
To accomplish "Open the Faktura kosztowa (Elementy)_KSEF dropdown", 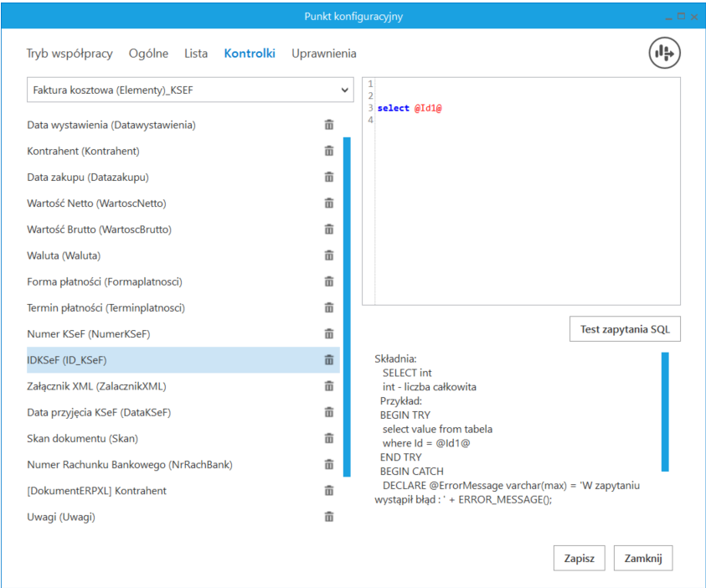I will (191, 90).
